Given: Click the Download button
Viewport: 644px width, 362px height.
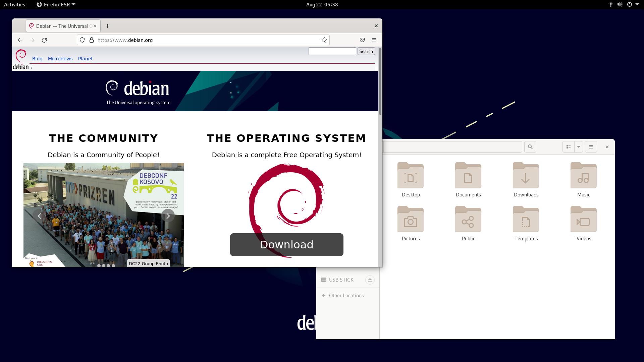Looking at the screenshot, I should point(286,245).
